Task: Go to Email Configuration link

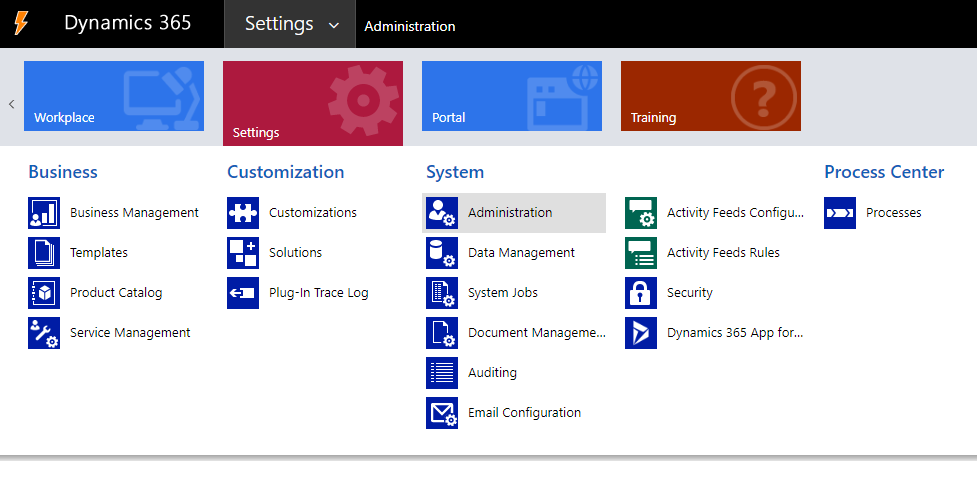Action: click(524, 412)
